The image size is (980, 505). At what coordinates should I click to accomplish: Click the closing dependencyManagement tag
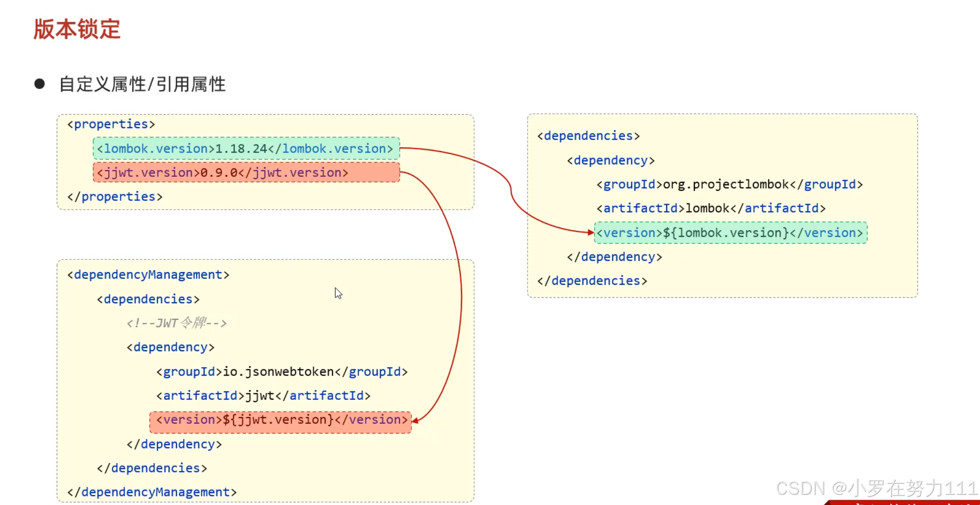tap(152, 492)
